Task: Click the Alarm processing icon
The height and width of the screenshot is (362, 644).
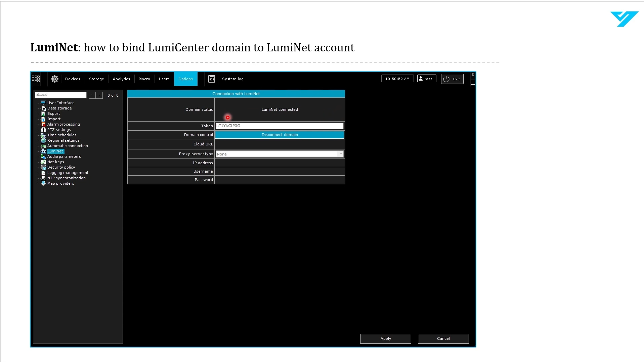Action: pyautogui.click(x=43, y=124)
